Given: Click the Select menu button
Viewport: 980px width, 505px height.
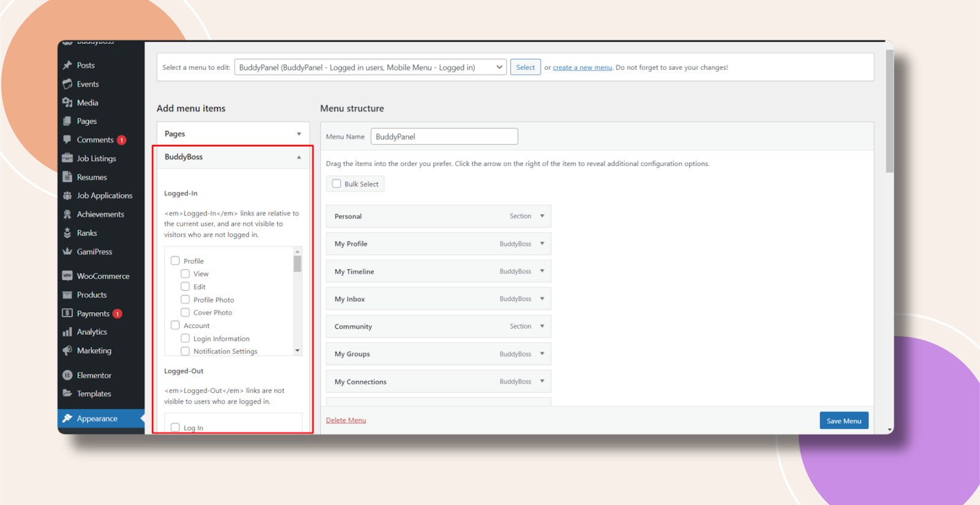Looking at the screenshot, I should tap(526, 67).
